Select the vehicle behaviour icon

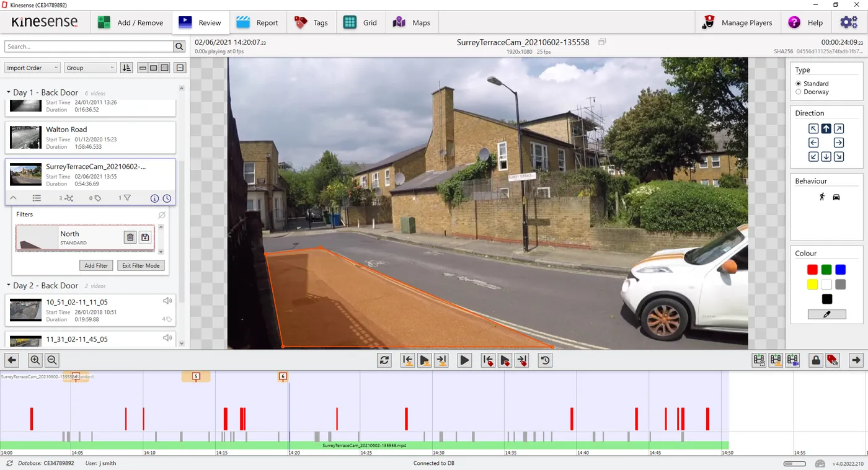point(836,197)
